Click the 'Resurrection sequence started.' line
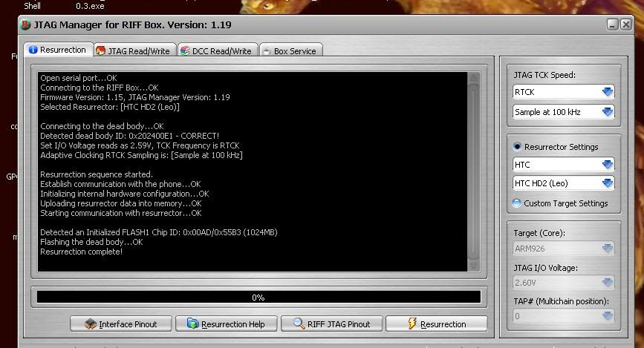 96,174
